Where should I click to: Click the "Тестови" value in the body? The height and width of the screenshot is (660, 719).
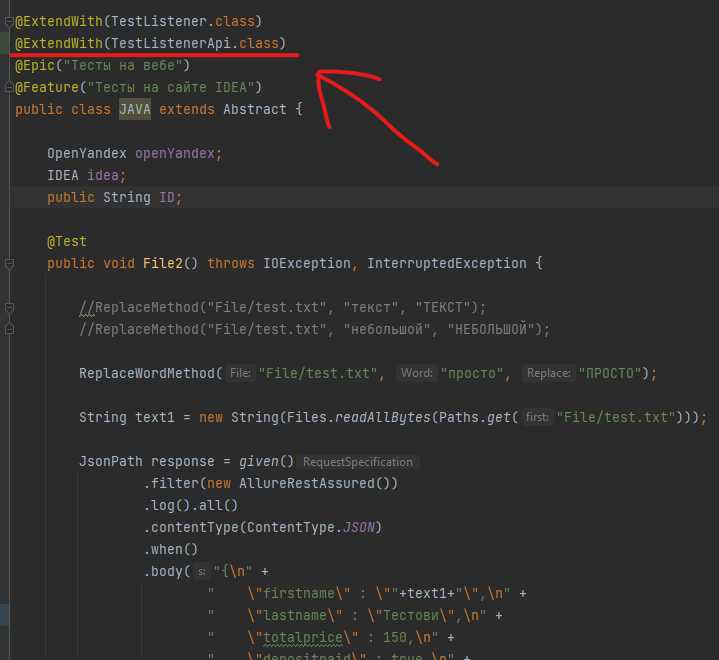pyautogui.click(x=411, y=616)
